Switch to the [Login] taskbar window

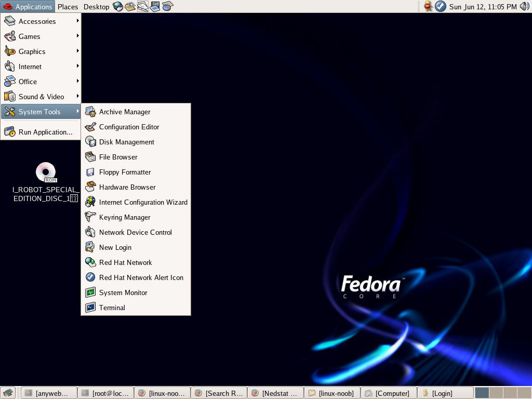[445, 393]
